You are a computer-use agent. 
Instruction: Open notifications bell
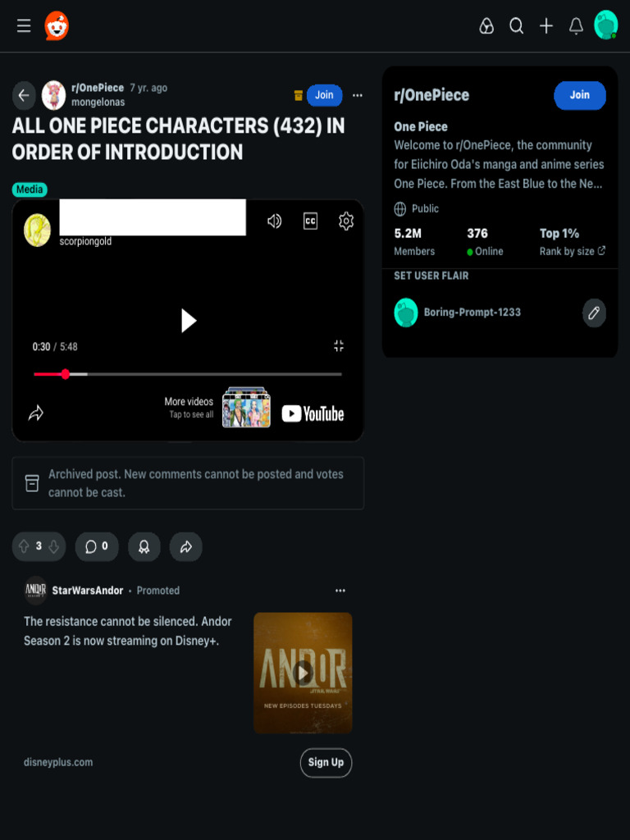click(x=576, y=25)
